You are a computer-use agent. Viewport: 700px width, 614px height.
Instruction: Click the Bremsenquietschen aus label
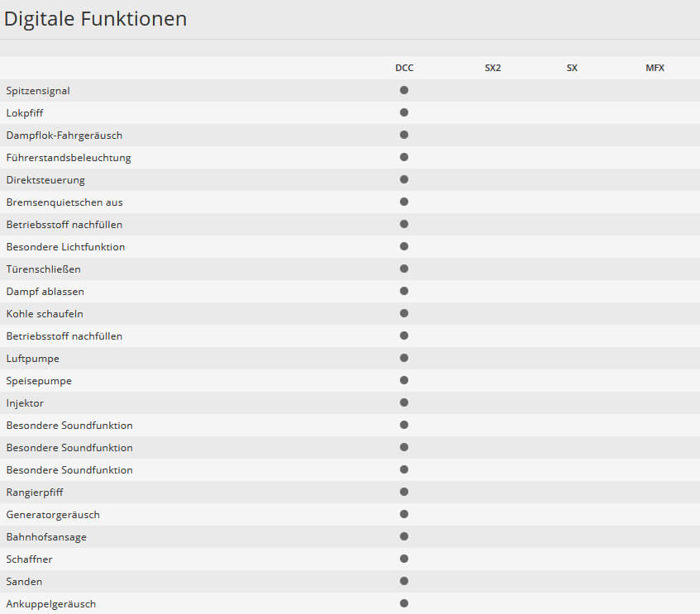[x=64, y=202]
